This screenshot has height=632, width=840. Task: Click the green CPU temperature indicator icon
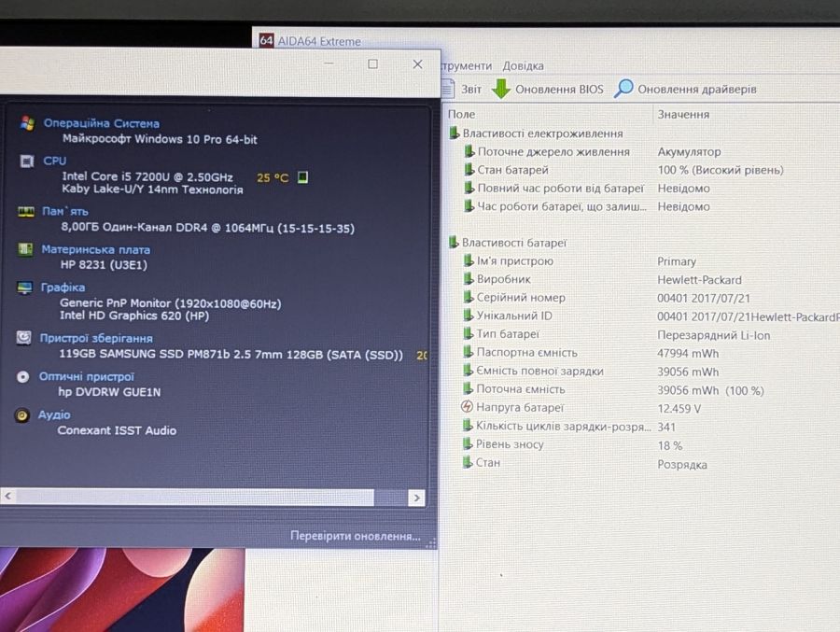[302, 177]
